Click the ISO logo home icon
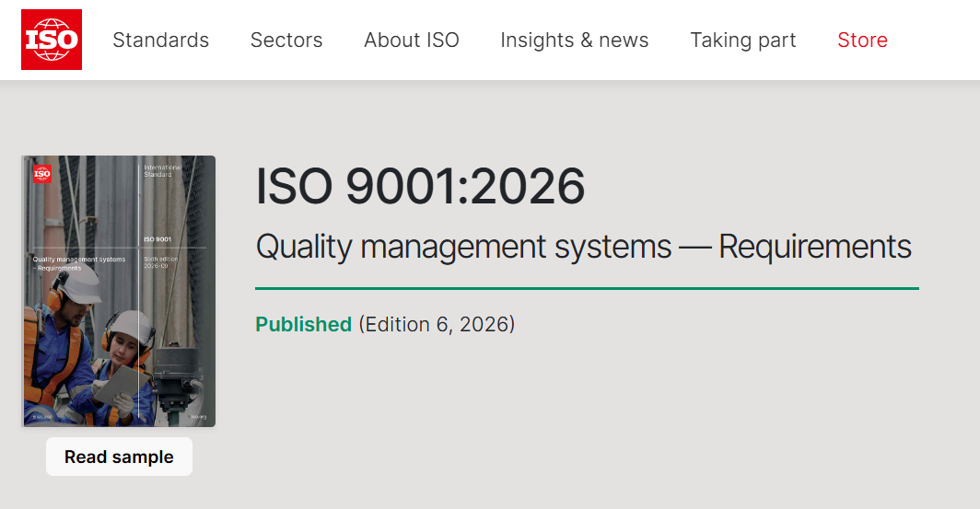Image resolution: width=980 pixels, height=509 pixels. point(52,40)
